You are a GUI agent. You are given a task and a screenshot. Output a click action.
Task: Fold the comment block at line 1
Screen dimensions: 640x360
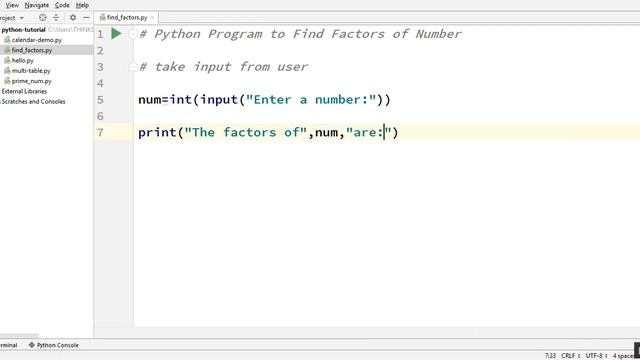click(x=133, y=34)
